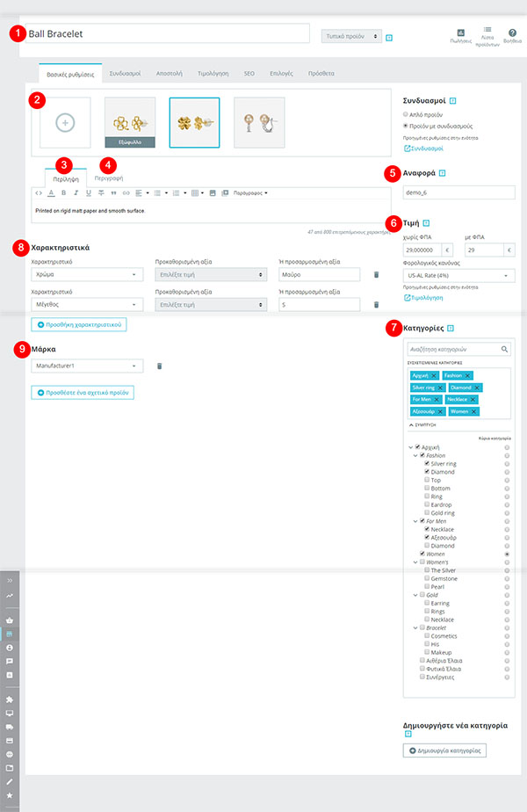Click the search magnifier in category search

tap(504, 350)
